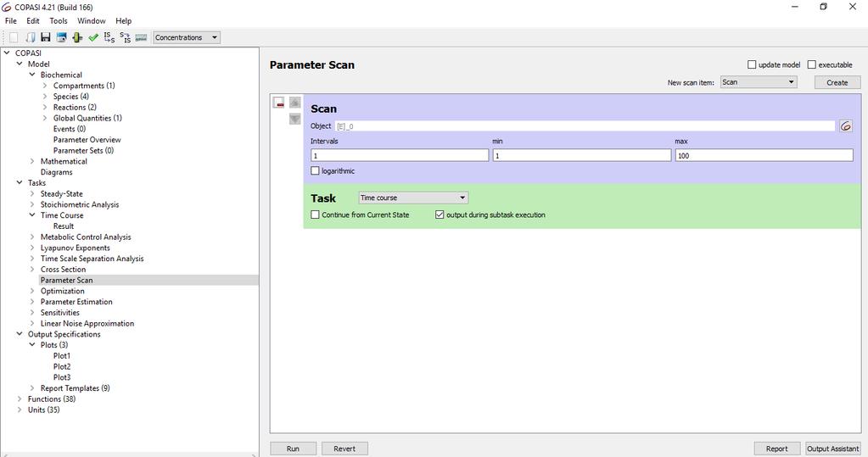The height and width of the screenshot is (457, 868).
Task: Expand the Report Templates (9) node
Action: 32,388
